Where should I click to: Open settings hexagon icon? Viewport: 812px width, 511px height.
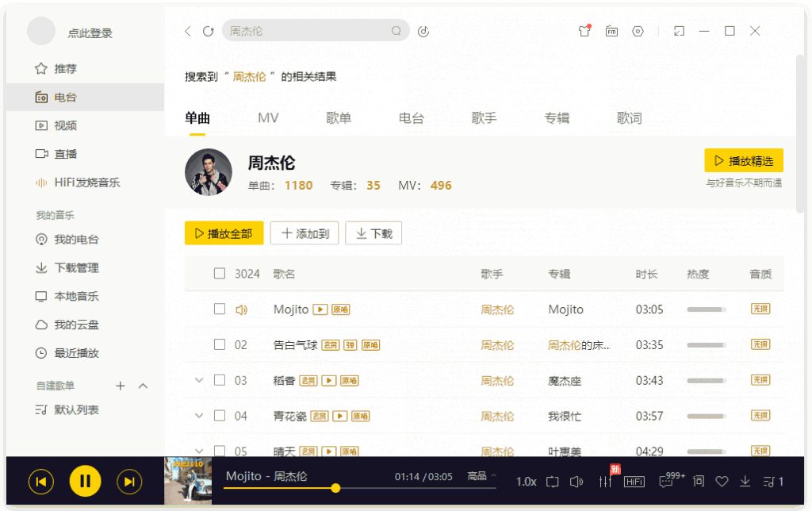(638, 31)
